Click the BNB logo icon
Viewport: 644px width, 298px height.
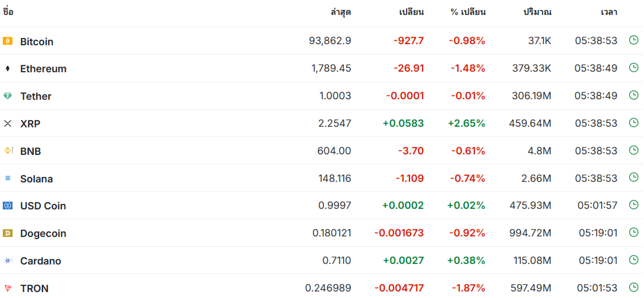point(8,150)
